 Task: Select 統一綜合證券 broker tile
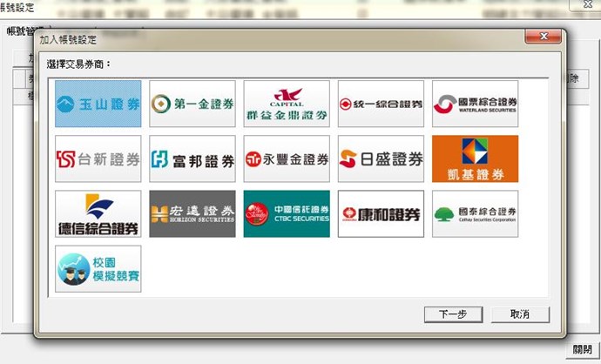coord(381,104)
